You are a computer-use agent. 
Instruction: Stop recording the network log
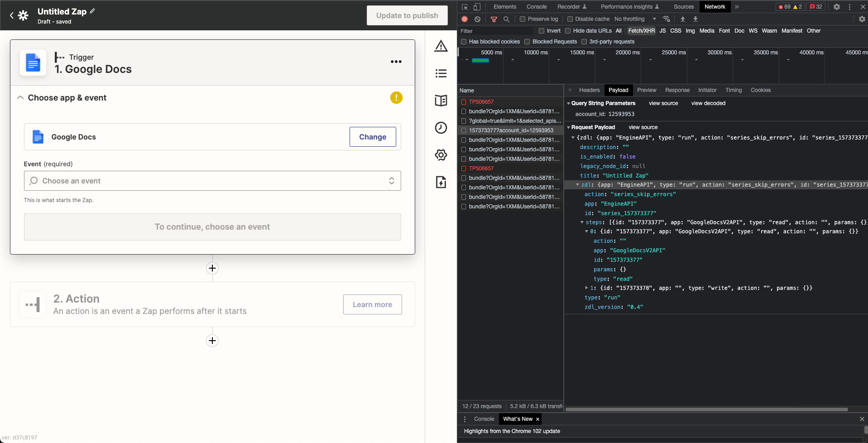465,19
